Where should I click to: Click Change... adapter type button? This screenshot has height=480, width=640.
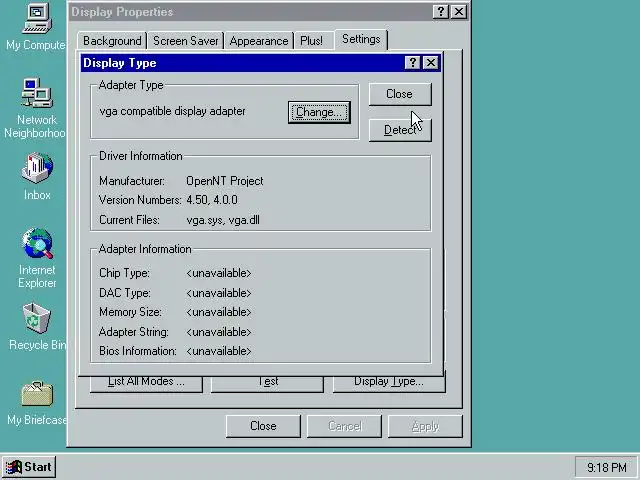(319, 112)
